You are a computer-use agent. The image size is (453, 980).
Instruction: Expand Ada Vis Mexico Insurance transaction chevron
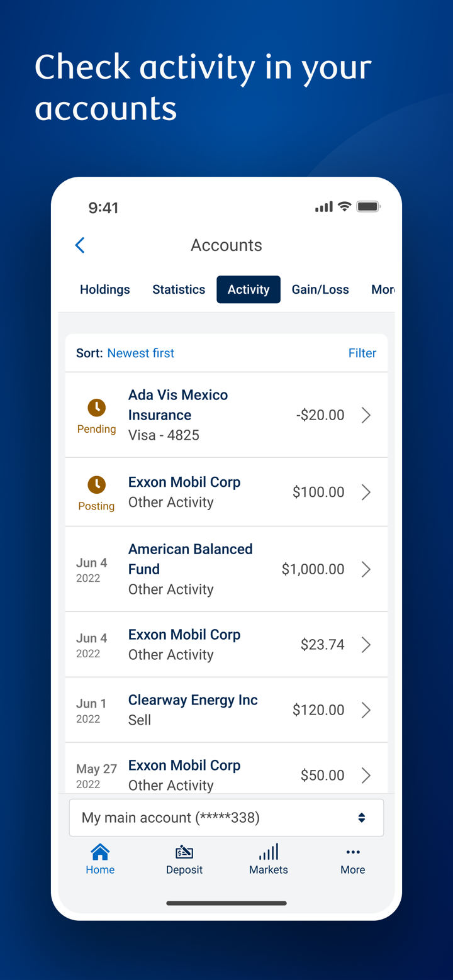366,415
